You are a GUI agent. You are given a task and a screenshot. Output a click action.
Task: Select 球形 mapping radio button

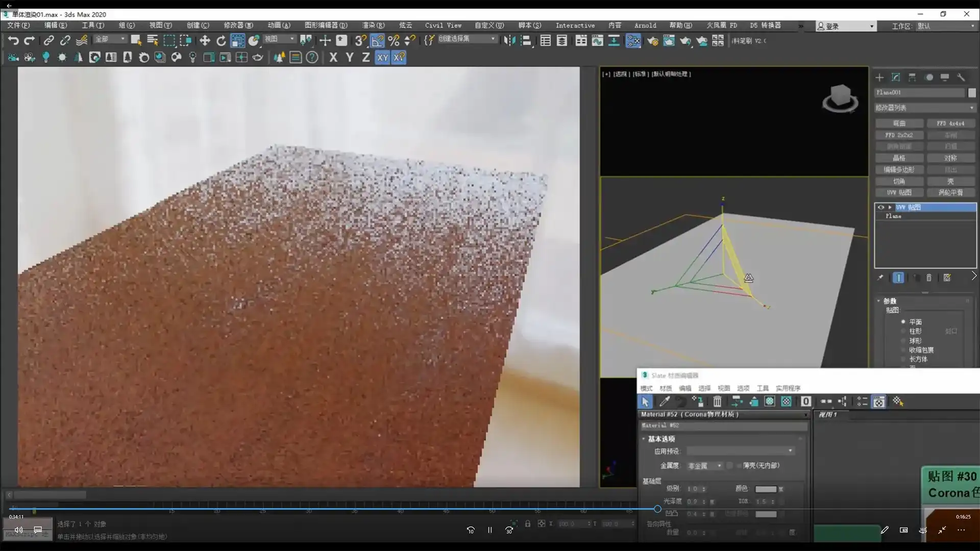coord(903,341)
